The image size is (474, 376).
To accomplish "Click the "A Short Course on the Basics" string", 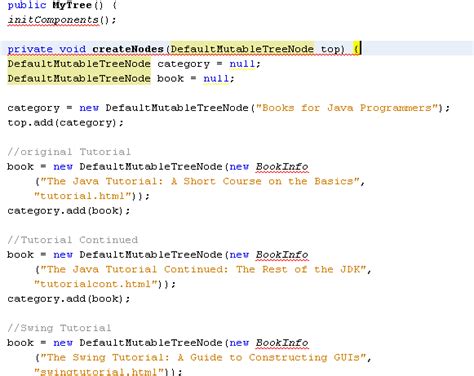I will [x=200, y=181].
